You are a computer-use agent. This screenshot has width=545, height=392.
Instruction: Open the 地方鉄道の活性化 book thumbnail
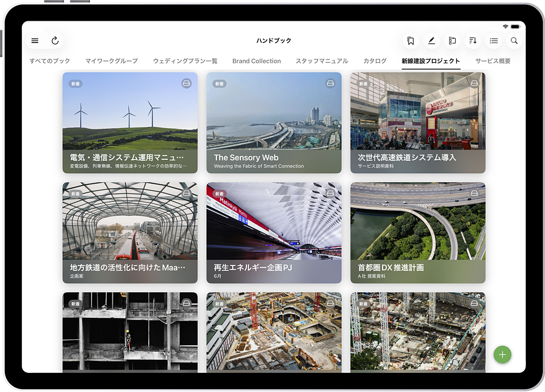click(x=130, y=233)
